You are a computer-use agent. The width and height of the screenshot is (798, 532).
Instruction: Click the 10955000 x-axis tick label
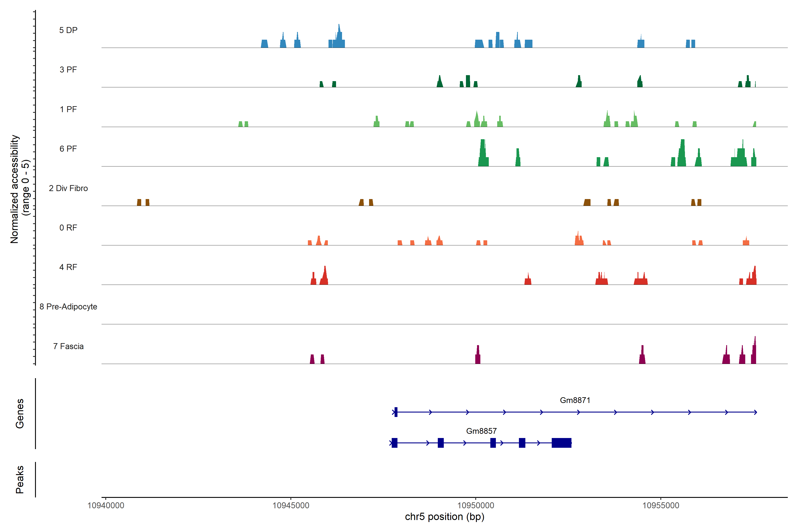pyautogui.click(x=661, y=506)
